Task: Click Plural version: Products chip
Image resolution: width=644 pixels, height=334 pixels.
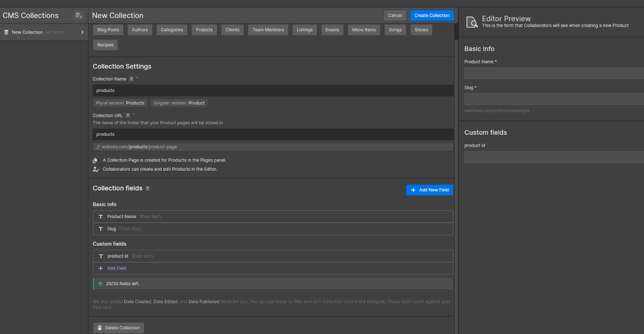Action: (x=120, y=103)
